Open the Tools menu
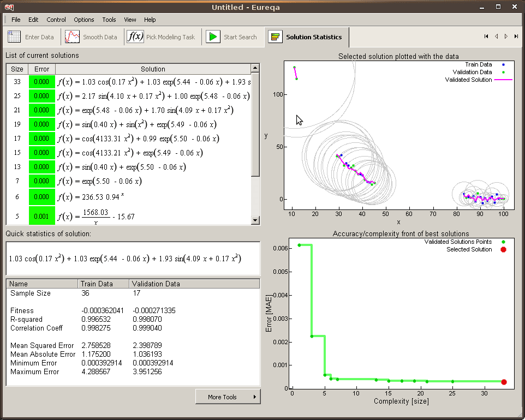This screenshot has height=420, width=525. [109, 20]
